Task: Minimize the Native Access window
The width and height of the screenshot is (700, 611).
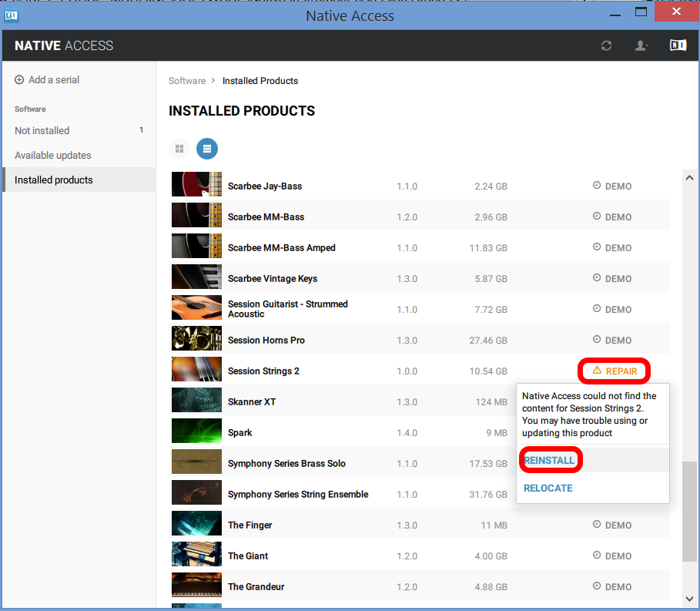Action: (615, 15)
